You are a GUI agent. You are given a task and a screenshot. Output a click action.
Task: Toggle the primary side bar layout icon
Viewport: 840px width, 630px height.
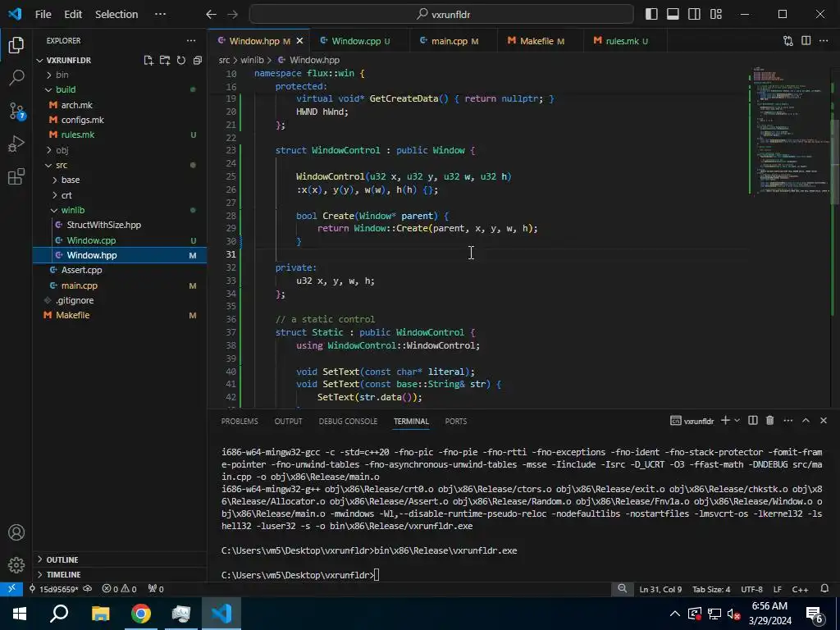click(x=651, y=15)
